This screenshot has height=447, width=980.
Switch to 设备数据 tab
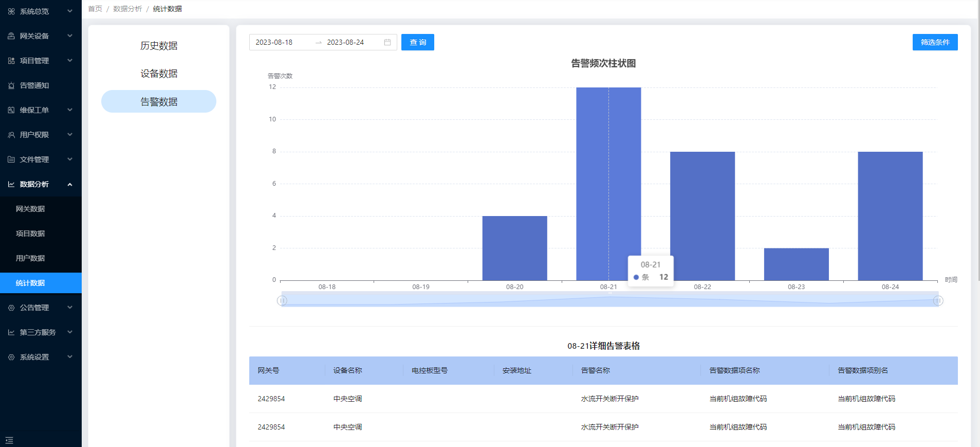coord(159,74)
